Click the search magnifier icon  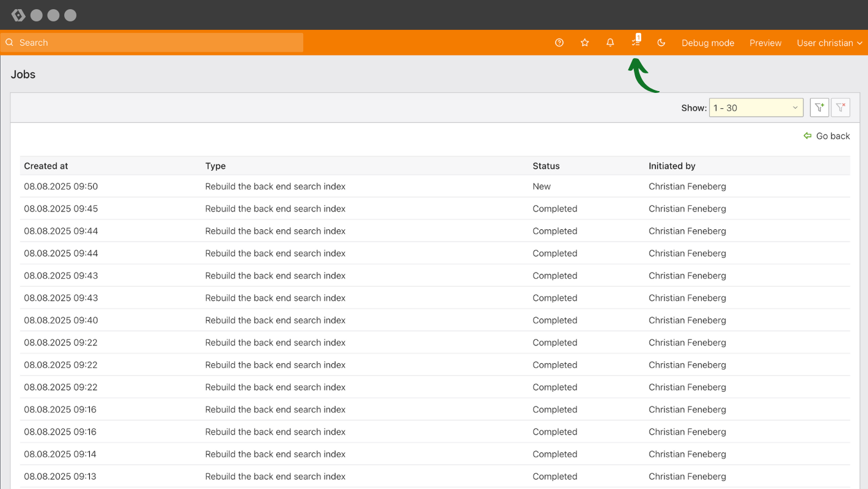tap(9, 43)
